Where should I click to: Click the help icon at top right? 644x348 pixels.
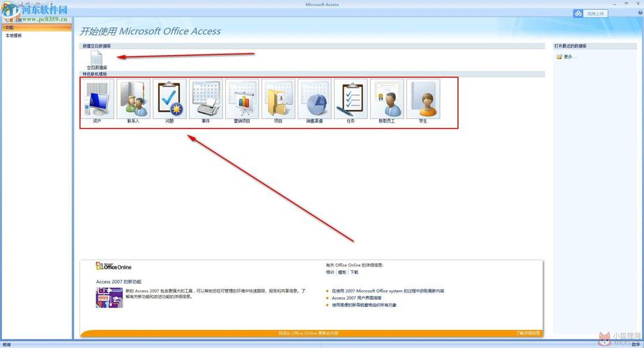[x=640, y=13]
